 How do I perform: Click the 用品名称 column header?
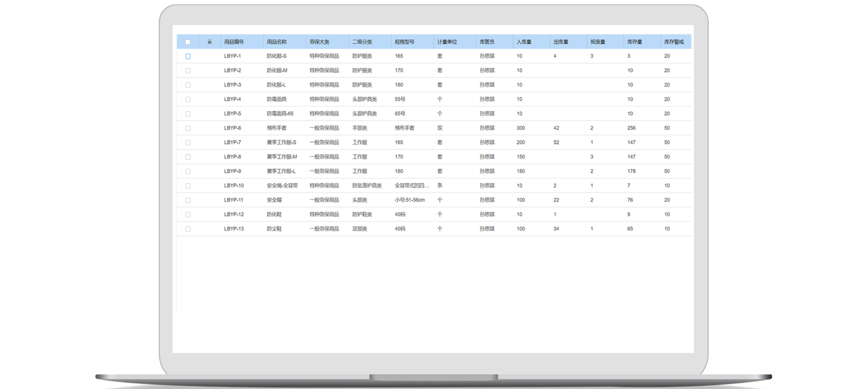pyautogui.click(x=277, y=42)
